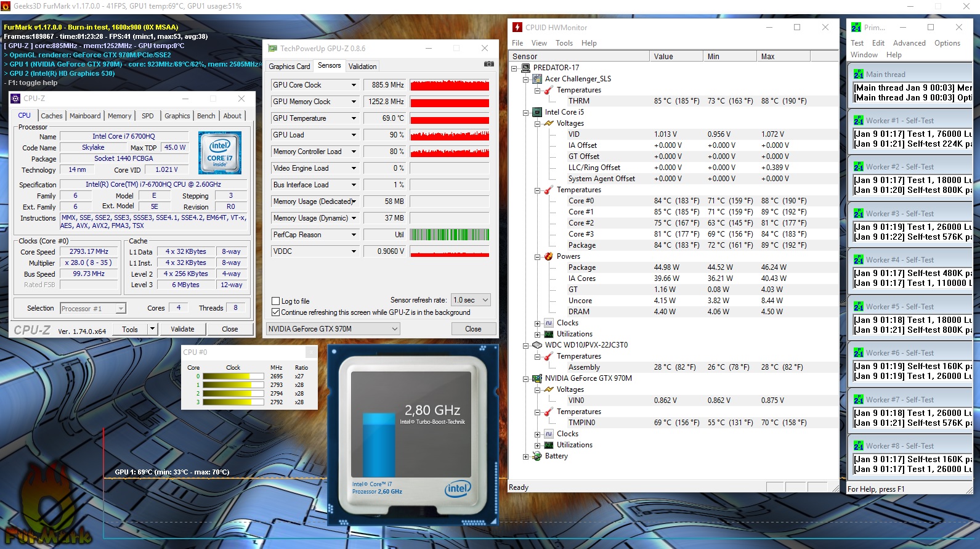Click the GPU-Z screenshot camera icon
Screen dimensions: 980x549
coord(488,64)
